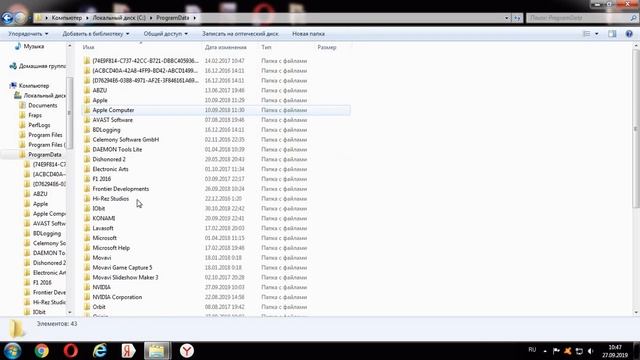Sort by Дата изменения column header
The image size is (640, 360).
click(x=226, y=47)
